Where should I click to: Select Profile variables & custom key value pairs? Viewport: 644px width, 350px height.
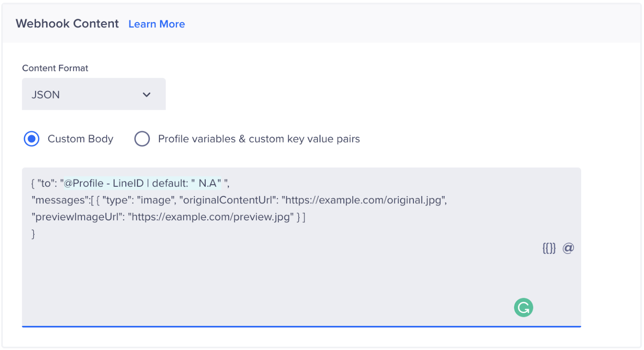(x=142, y=139)
